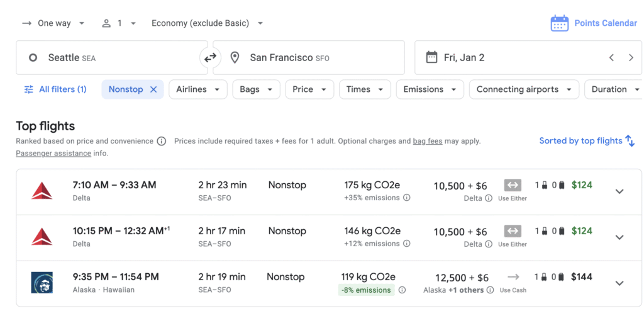Swap origin and destination airports
644x311 pixels.
[x=210, y=58]
